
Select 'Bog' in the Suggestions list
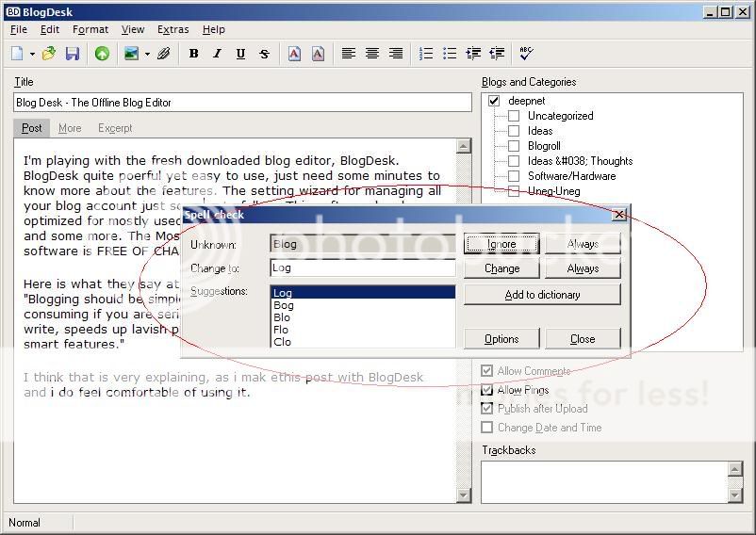(x=284, y=305)
